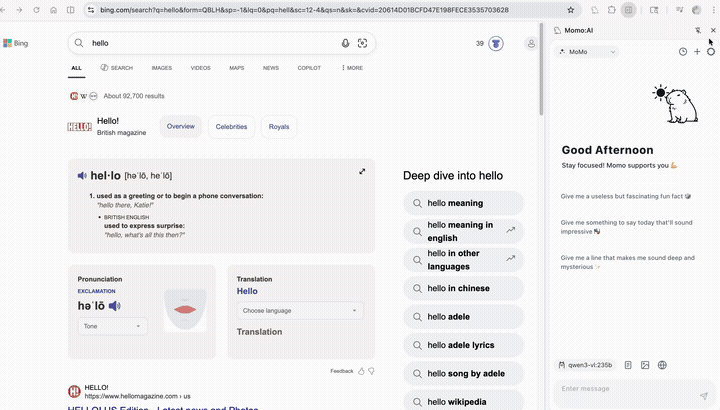This screenshot has height=410, width=720.
Task: Click the 'hello adele lyrics' suggestion
Action: pyautogui.click(x=463, y=345)
